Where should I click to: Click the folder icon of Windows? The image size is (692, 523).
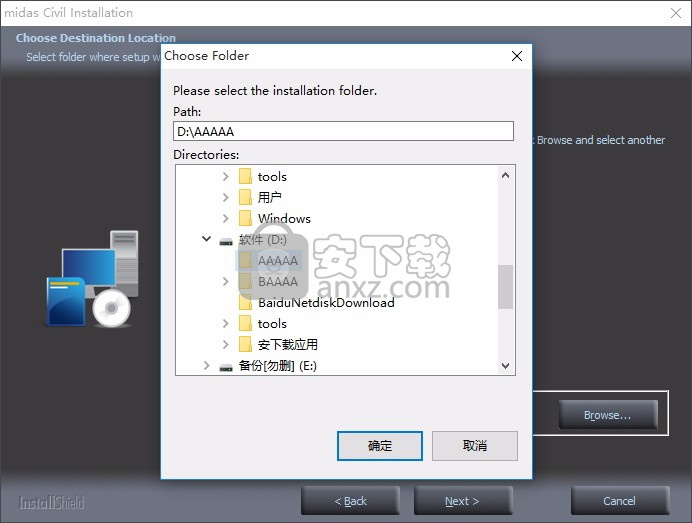[x=245, y=218]
